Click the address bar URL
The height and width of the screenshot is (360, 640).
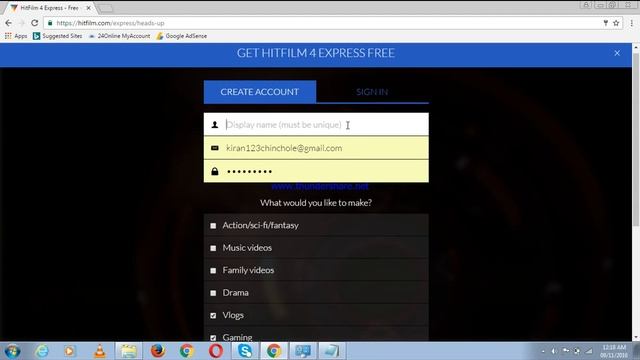[110, 23]
